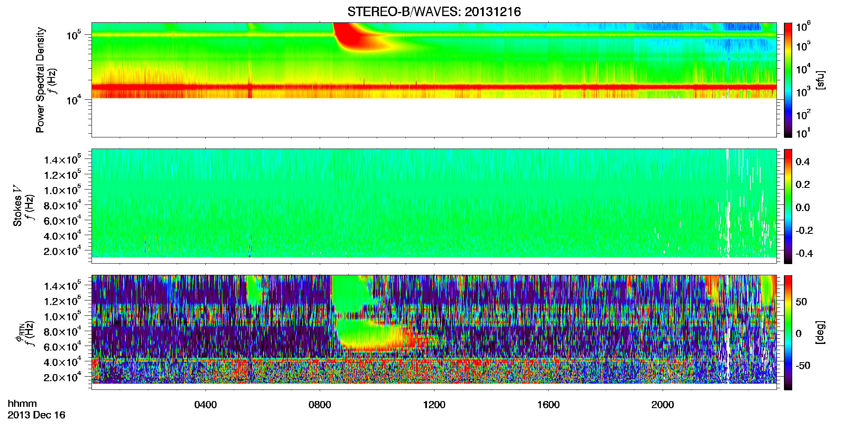Select the "hhmm" time format label
The image size is (868, 447).
[22, 404]
